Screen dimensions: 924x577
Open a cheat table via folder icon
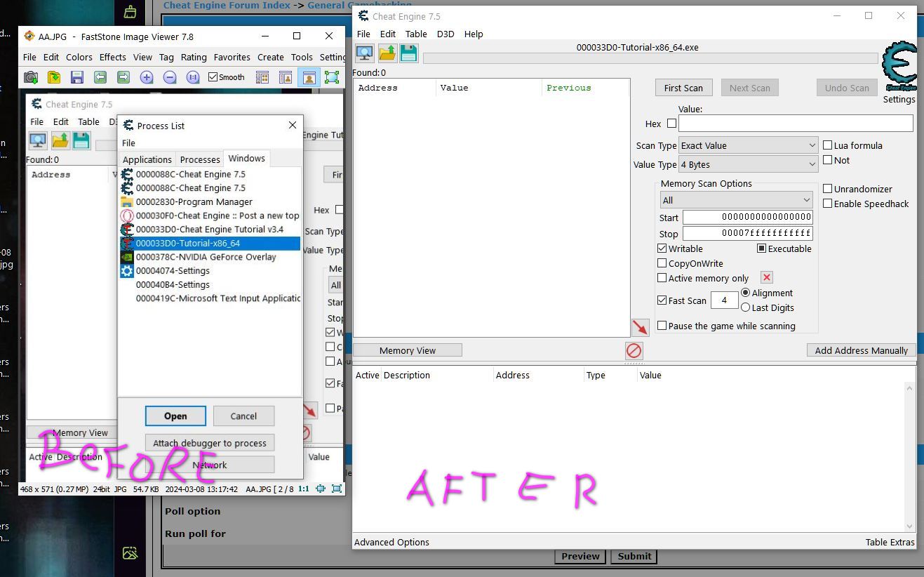tap(387, 53)
